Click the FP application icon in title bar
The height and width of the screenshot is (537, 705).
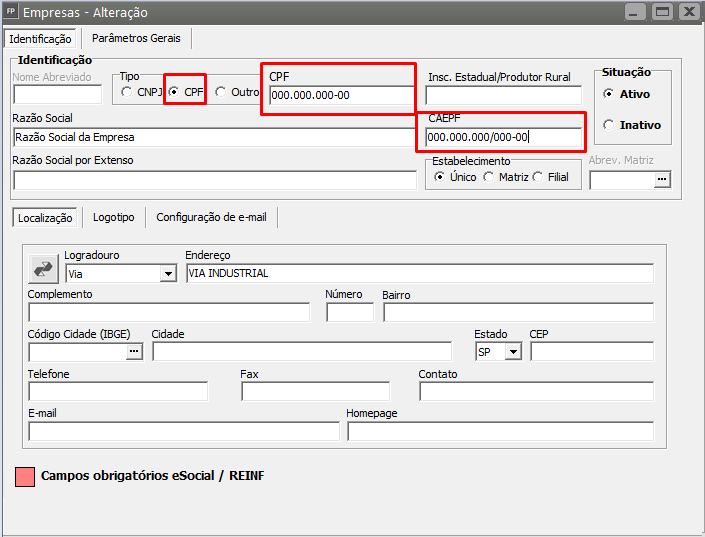[x=11, y=12]
